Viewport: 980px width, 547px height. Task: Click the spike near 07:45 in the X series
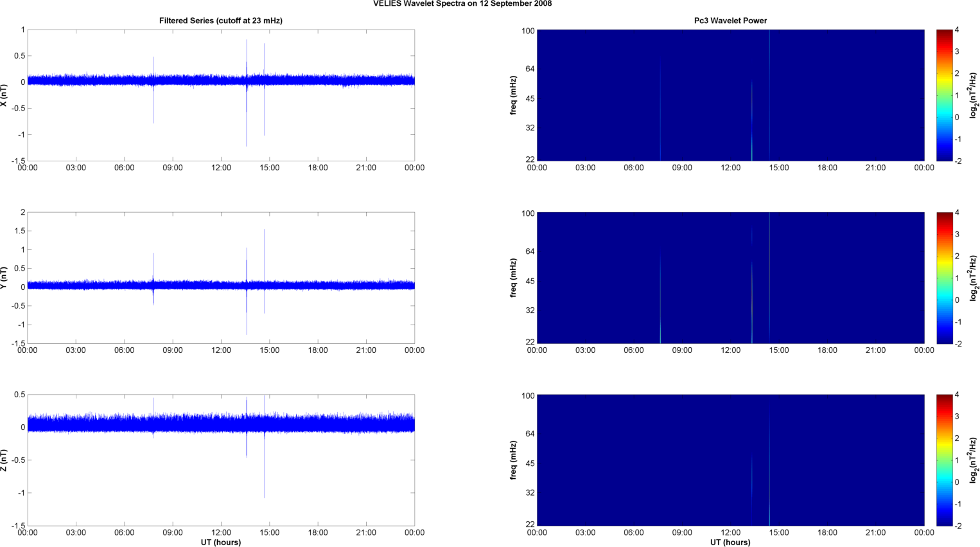coord(153,90)
